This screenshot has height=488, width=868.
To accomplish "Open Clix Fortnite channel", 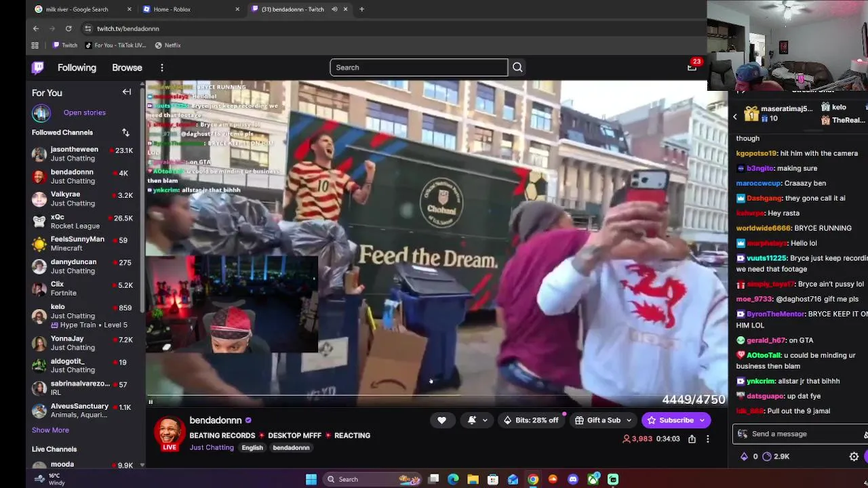I will tap(83, 289).
